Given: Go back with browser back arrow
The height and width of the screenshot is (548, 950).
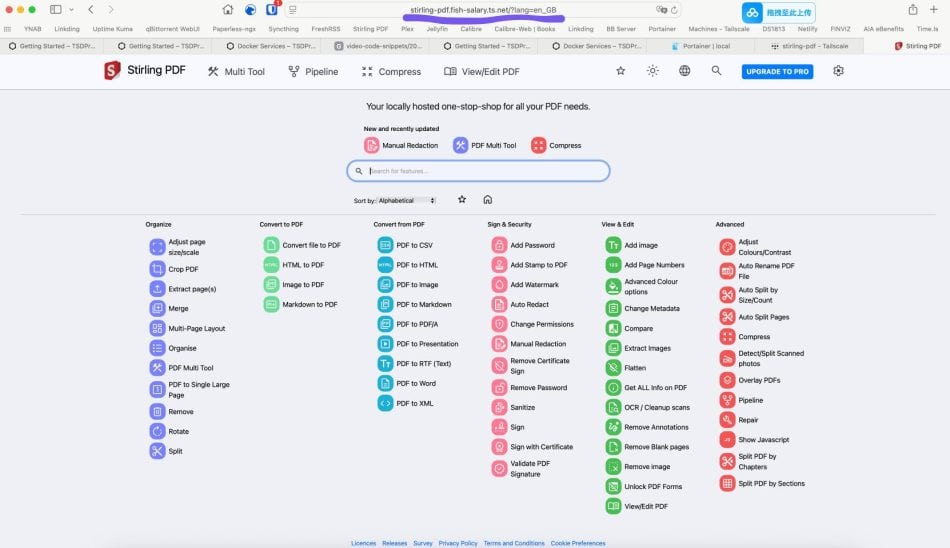Looking at the screenshot, I should point(91,10).
